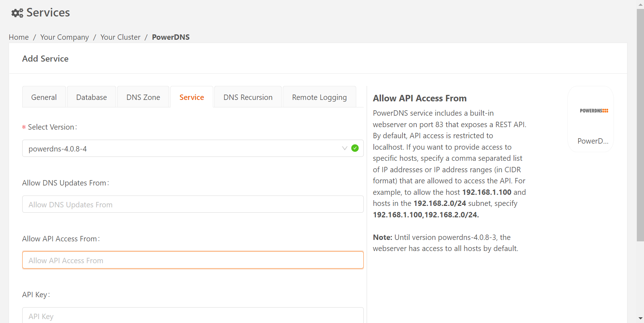The height and width of the screenshot is (323, 644).
Task: Click the scrollbar down arrow
Action: [640, 318]
